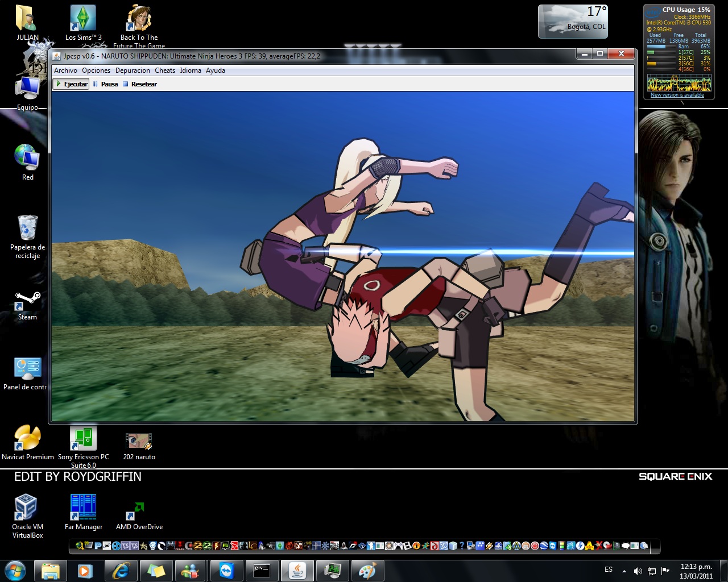
Task: Open TeamViewer from the Windows taskbar
Action: tap(226, 570)
